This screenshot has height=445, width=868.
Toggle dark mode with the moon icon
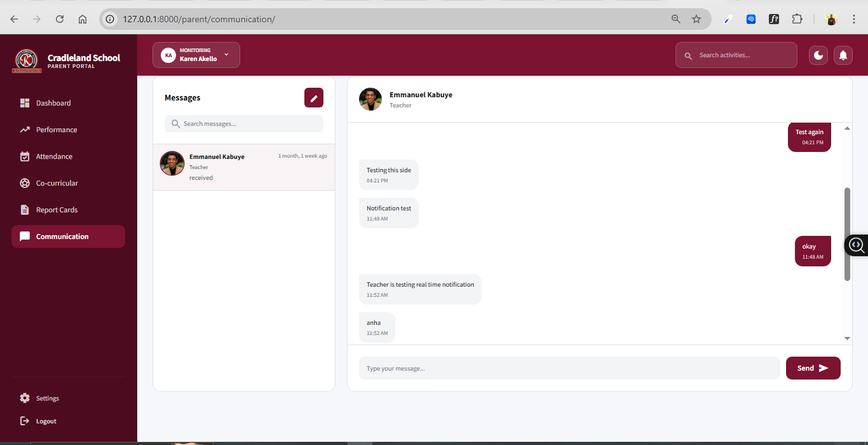pos(818,55)
